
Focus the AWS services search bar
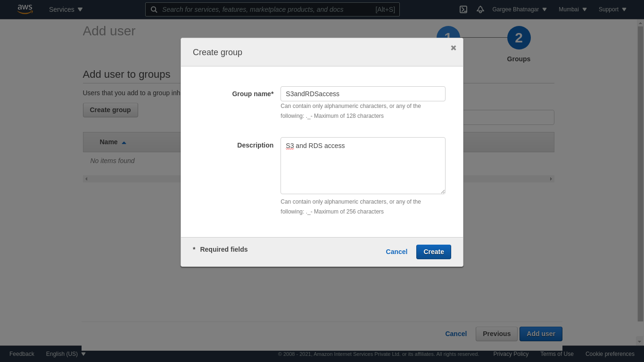272,9
